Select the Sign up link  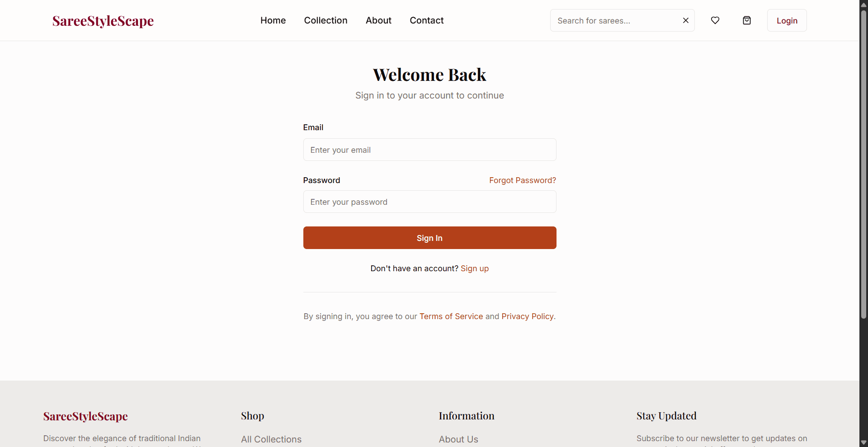(475, 268)
